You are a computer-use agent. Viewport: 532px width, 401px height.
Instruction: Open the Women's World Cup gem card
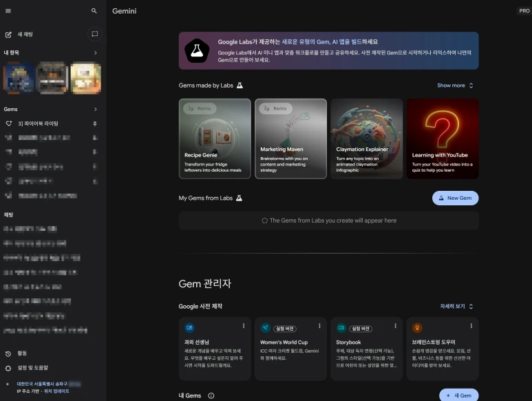click(290, 349)
